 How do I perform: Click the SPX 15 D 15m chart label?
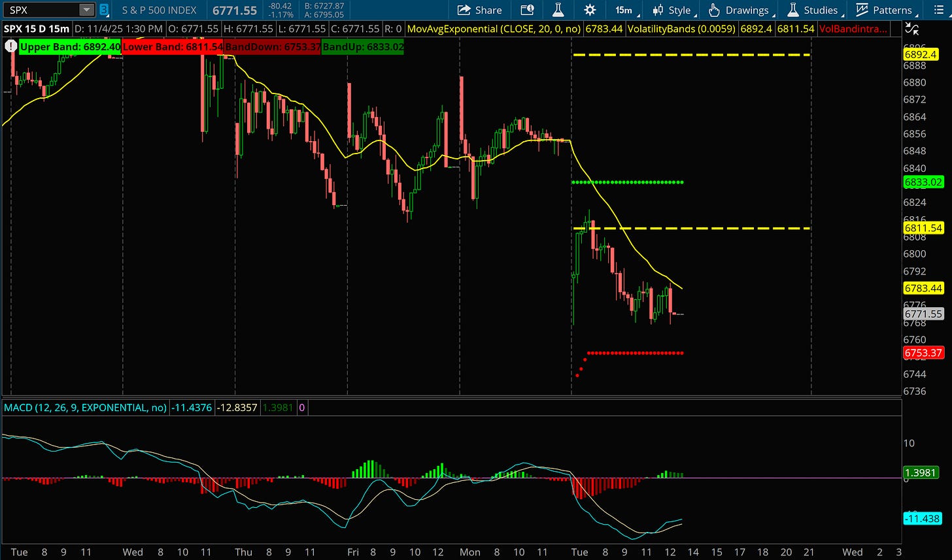coord(37,29)
